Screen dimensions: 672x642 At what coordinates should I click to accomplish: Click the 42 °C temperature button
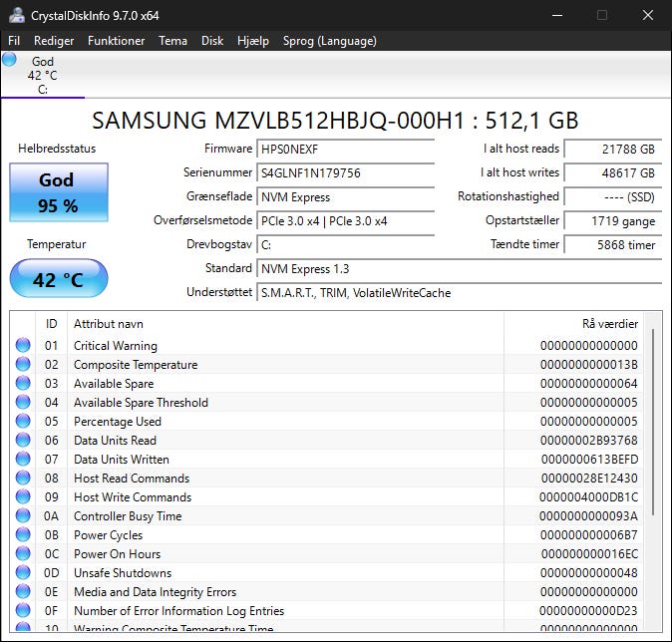click(x=59, y=278)
